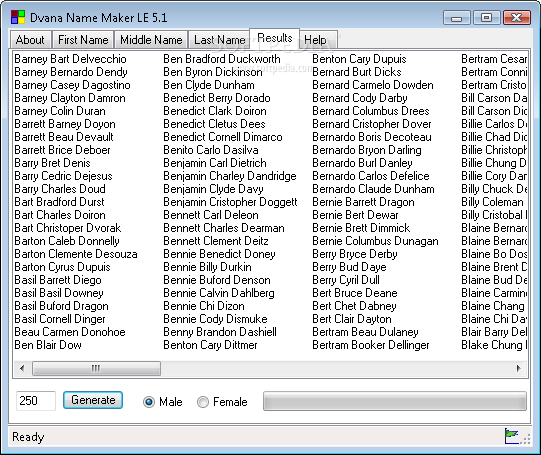The image size is (541, 455).
Task: Select name 'Bennie Chi Dizon'
Action: click(204, 306)
